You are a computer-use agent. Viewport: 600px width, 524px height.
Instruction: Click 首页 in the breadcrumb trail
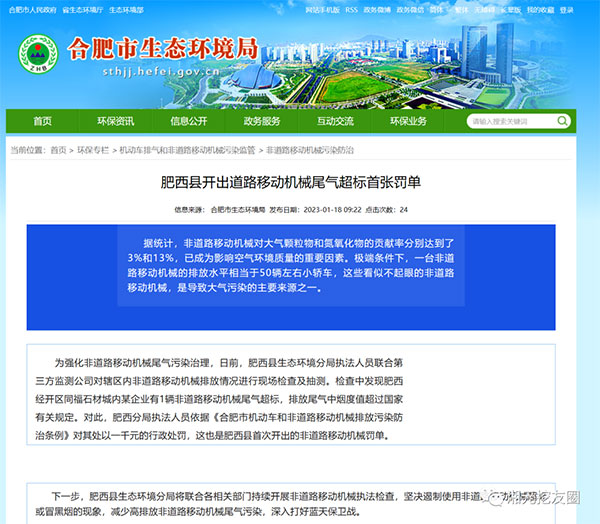(58, 149)
